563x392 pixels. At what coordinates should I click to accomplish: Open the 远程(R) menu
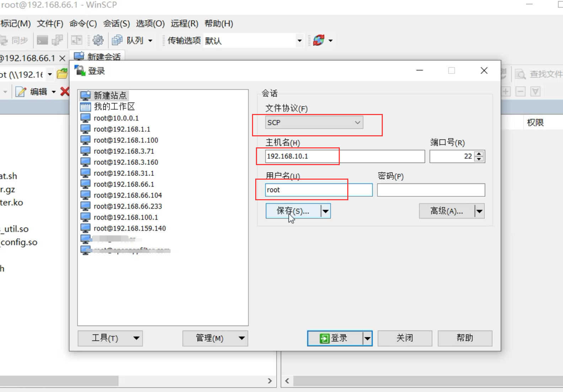pos(184,23)
